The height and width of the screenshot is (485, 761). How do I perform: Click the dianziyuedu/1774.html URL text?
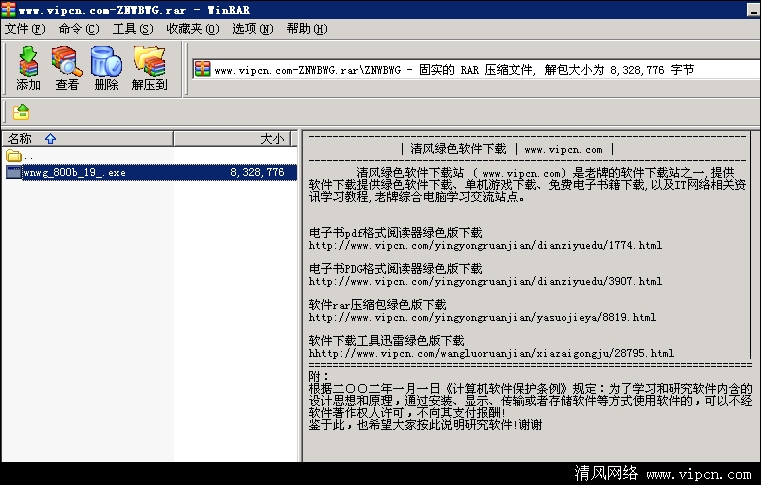[x=485, y=245]
